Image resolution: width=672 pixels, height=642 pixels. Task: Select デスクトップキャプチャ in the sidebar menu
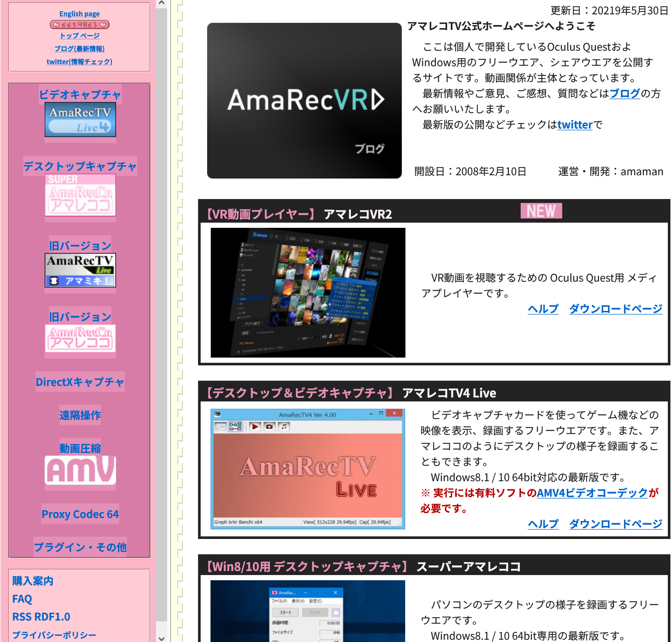80,166
